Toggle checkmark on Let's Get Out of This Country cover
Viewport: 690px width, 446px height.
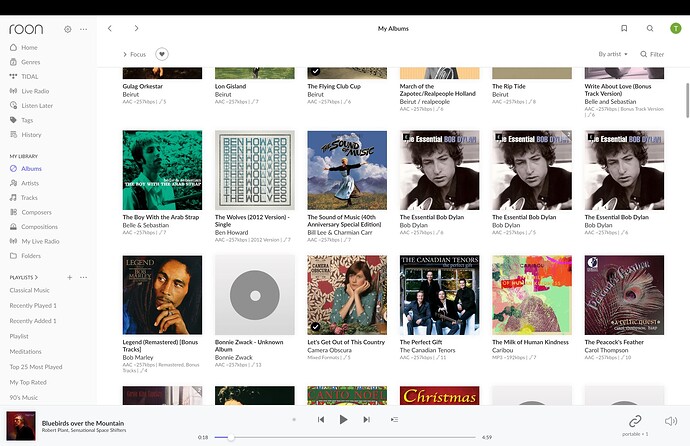click(x=315, y=327)
